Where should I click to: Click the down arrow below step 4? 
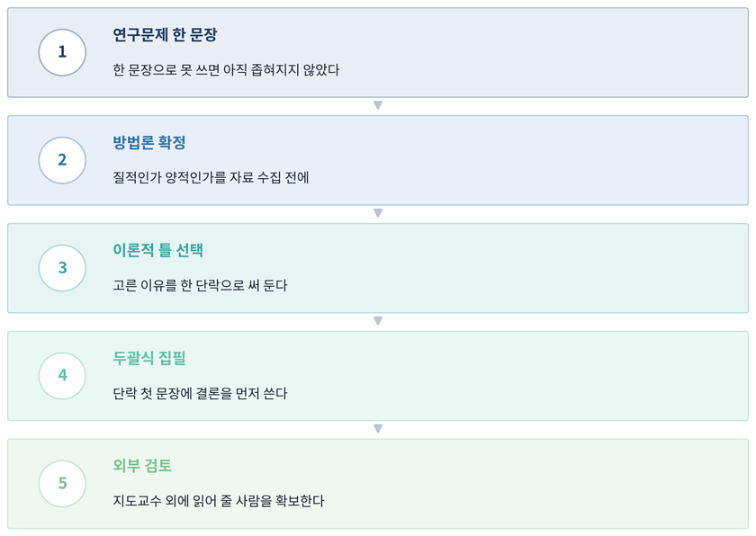click(x=378, y=429)
